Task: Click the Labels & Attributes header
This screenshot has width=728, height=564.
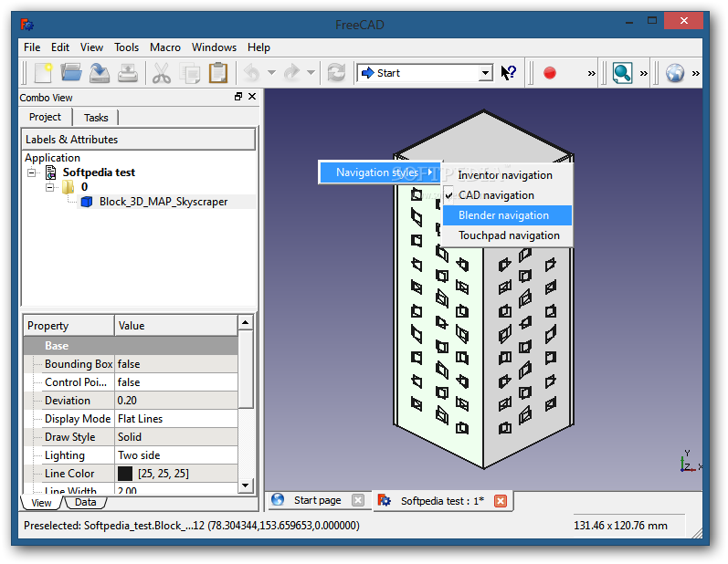Action: 138,140
